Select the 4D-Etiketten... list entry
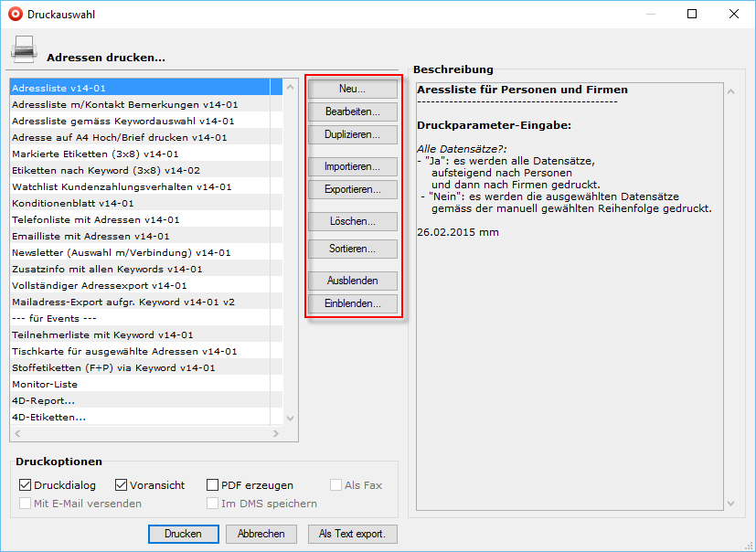 48,417
